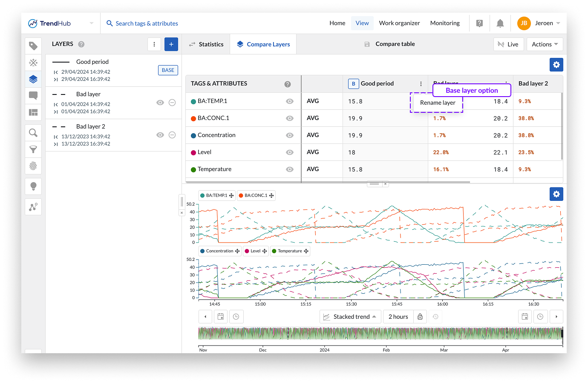Viewport: 588px width, 383px height.
Task: Open the Jeroen user account menu
Action: pos(539,23)
